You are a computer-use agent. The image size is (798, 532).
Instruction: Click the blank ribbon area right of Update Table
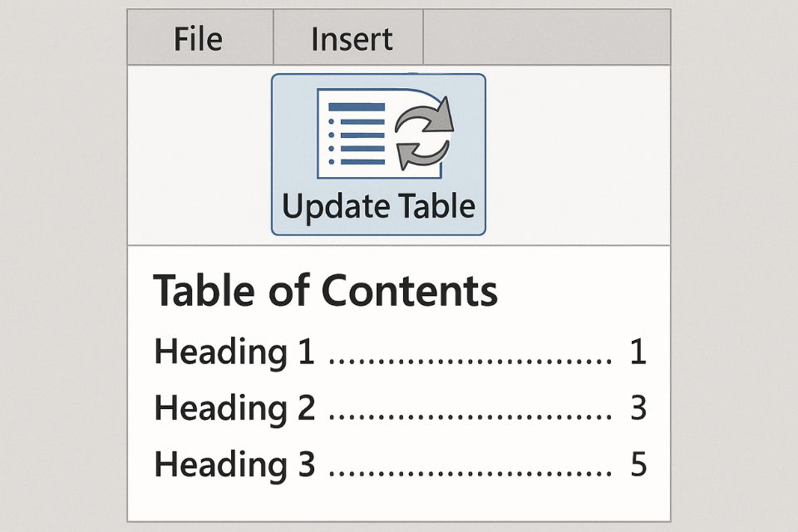pos(578,155)
